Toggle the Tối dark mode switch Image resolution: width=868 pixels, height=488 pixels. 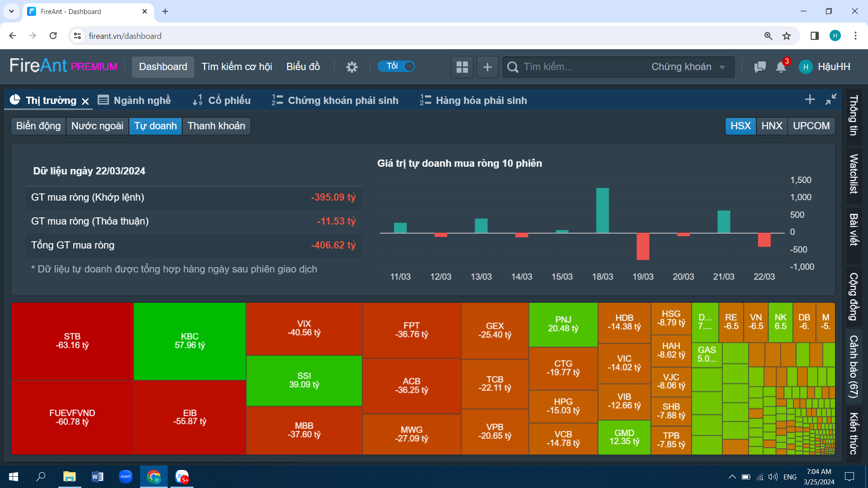(396, 66)
